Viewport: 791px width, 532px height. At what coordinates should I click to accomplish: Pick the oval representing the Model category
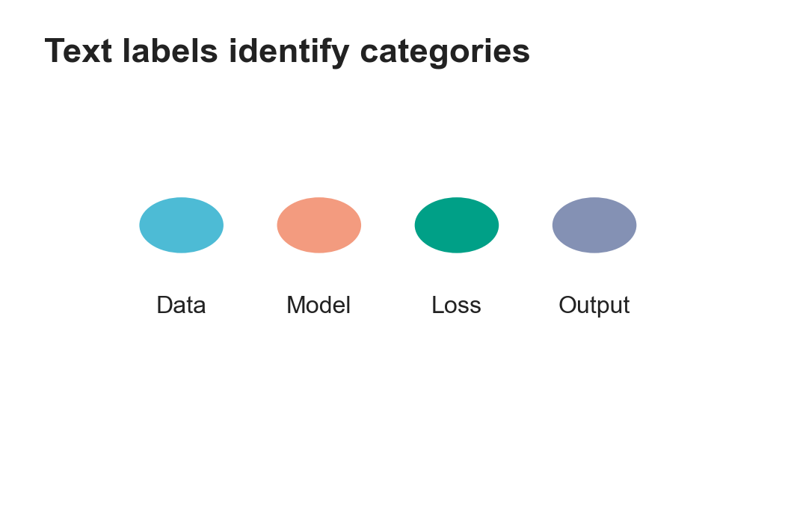(318, 225)
